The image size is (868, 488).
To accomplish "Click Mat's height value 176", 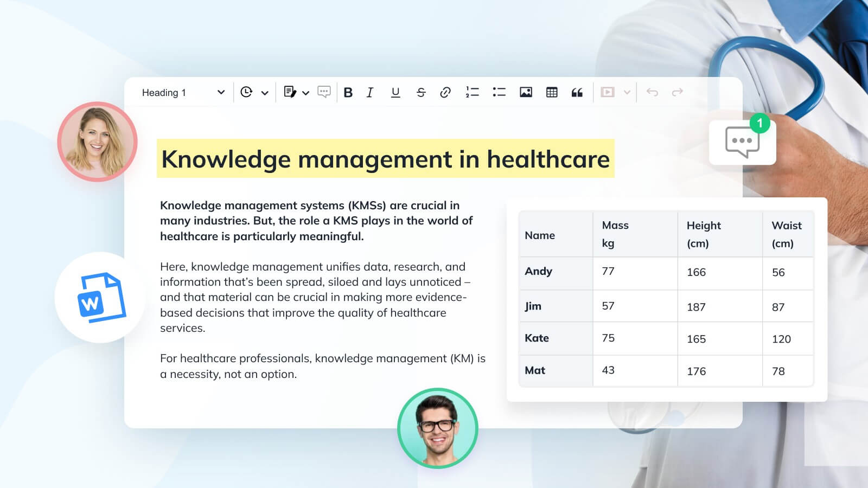I will tap(696, 371).
